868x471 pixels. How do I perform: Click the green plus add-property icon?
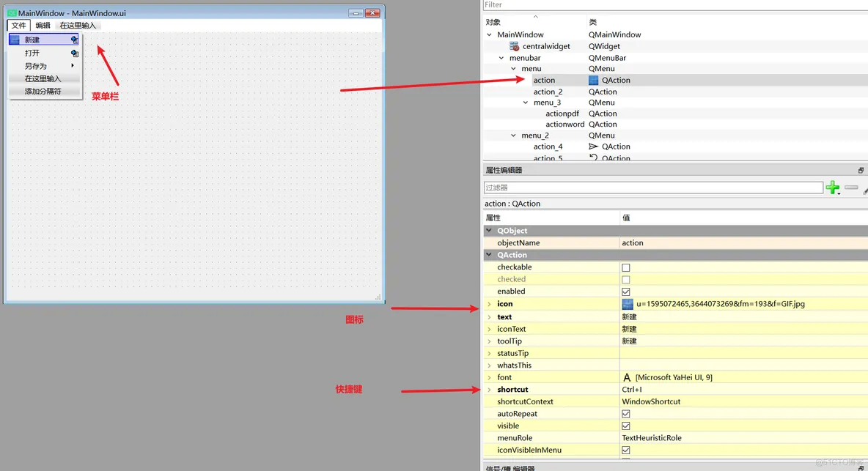(832, 188)
